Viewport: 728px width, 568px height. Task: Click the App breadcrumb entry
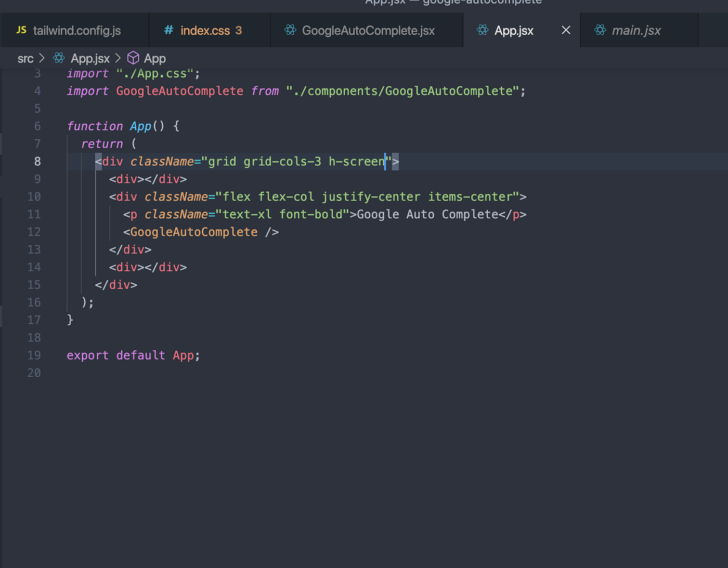(154, 58)
